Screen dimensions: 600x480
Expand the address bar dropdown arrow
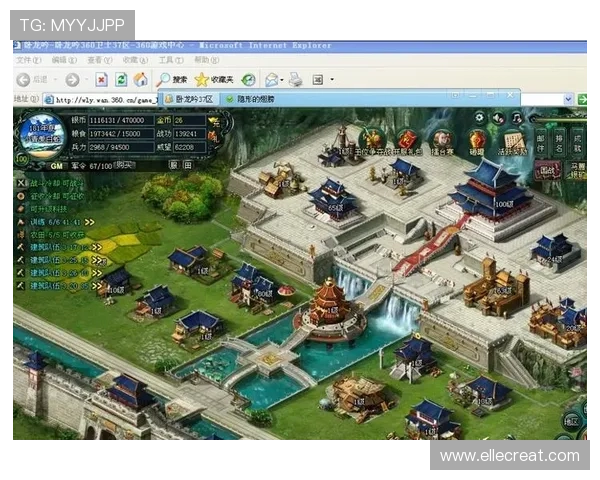pos(569,99)
